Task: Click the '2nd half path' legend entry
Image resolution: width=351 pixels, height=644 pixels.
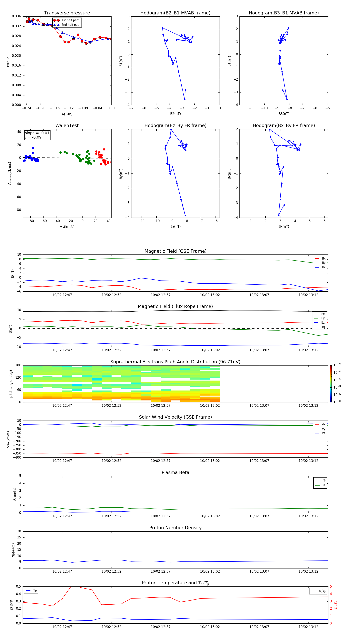Action: tap(67, 25)
